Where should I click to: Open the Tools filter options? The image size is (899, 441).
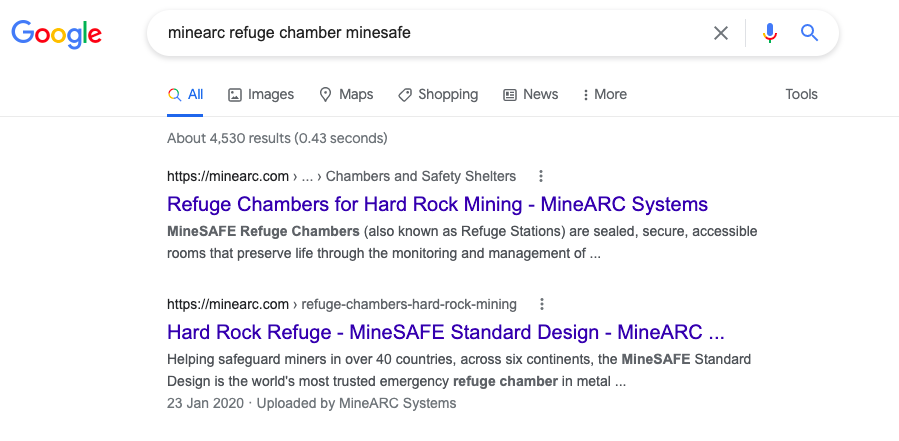(x=801, y=94)
